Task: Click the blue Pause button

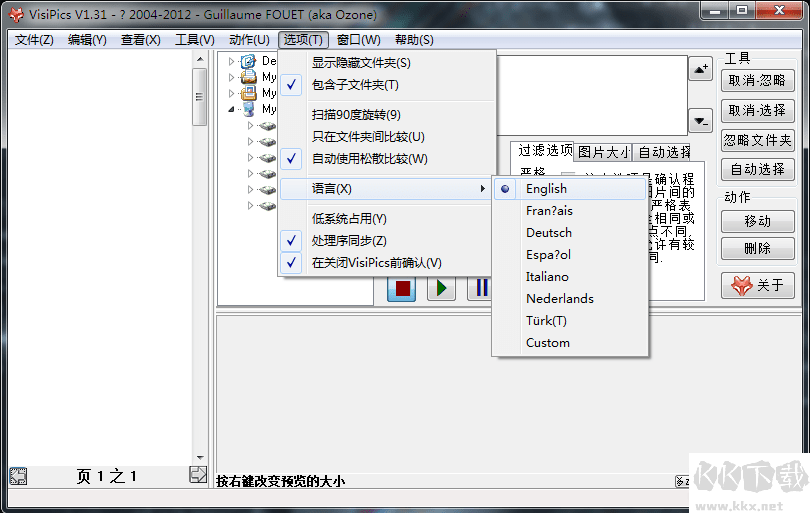Action: coord(479,288)
